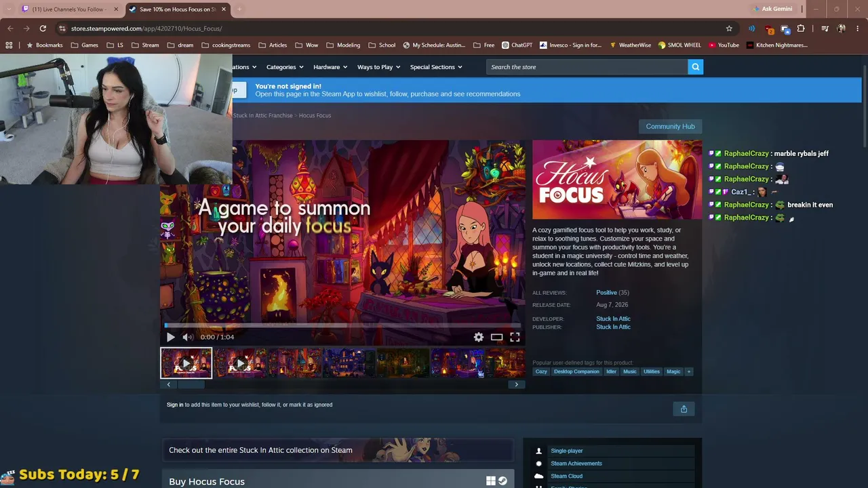Image resolution: width=868 pixels, height=488 pixels.
Task: Expand the Hardware dropdown menu
Action: pos(330,67)
